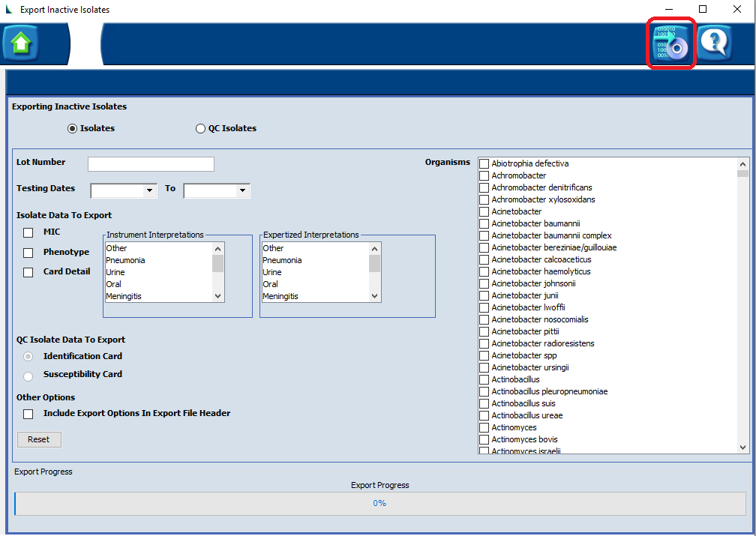The image size is (756, 536).
Task: Select Oral in Expertized Interpretations
Action: [x=315, y=284]
